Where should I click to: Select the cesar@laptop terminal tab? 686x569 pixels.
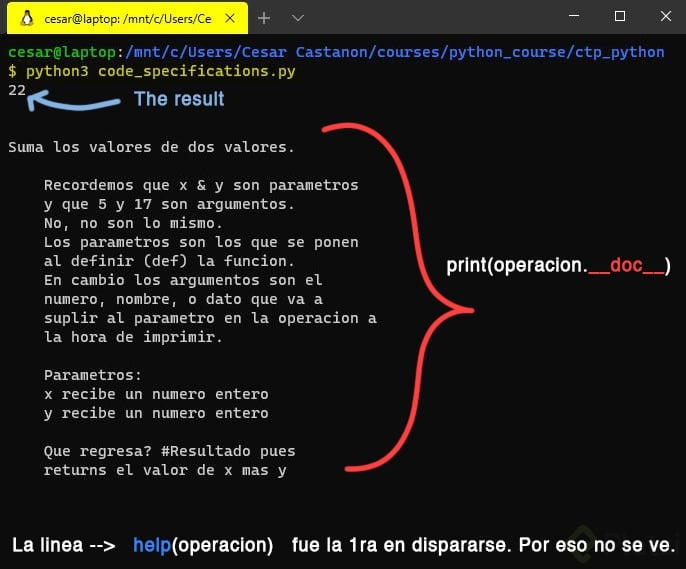point(127,18)
